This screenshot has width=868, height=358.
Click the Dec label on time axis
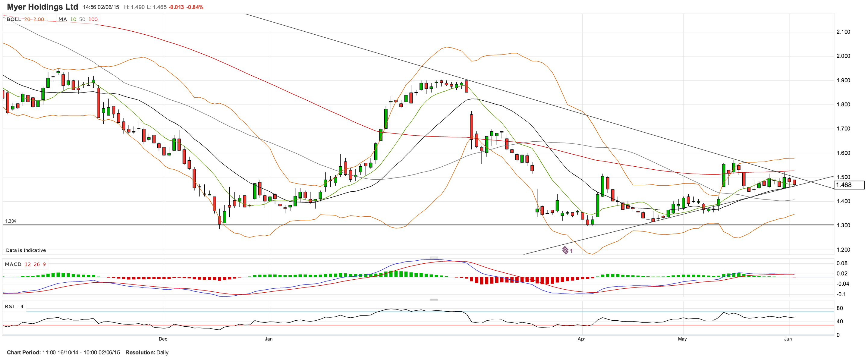[x=163, y=339]
